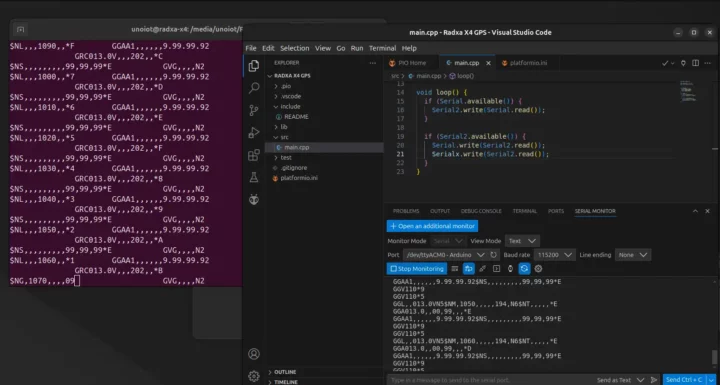The height and width of the screenshot is (385, 720).
Task: Click the timestamp watch icon in serial monitor
Action: 510,268
